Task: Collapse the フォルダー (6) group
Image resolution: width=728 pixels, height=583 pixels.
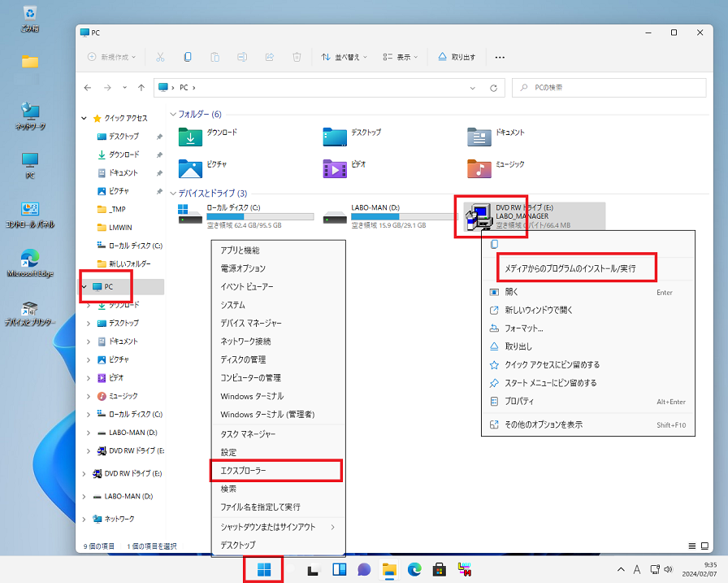Action: click(173, 114)
